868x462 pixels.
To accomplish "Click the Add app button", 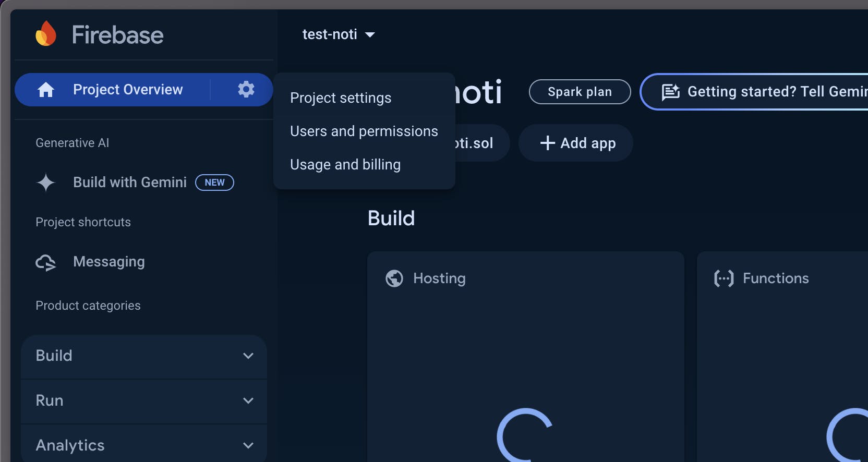I will pyautogui.click(x=575, y=143).
